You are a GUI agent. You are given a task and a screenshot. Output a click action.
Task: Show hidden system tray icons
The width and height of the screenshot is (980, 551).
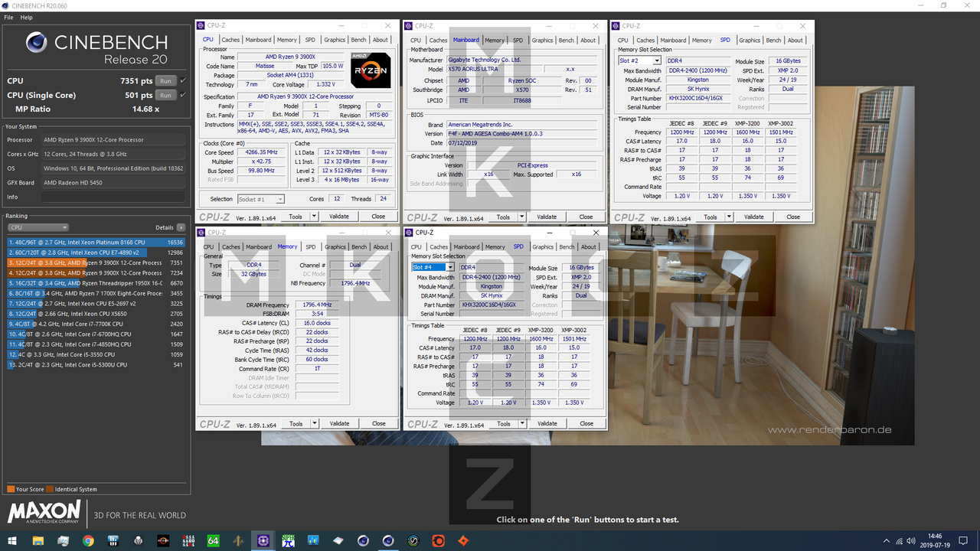coord(887,541)
